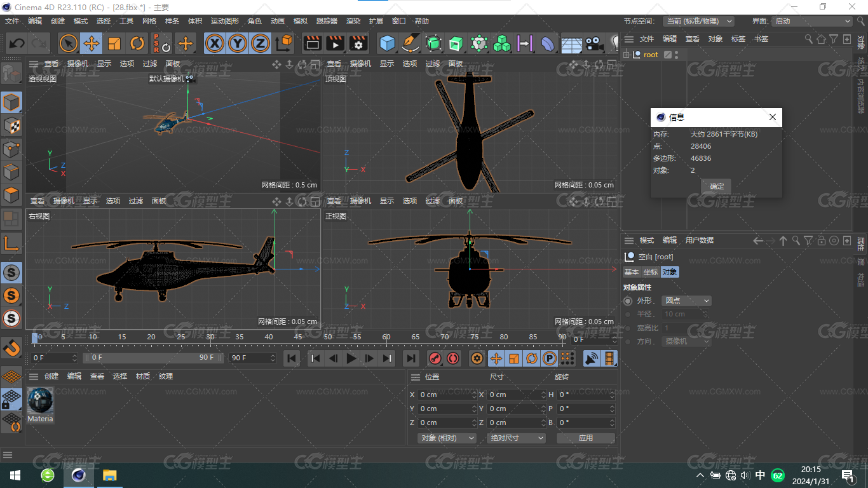
Task: Toggle sound playback speaker icon
Action: pos(592,358)
